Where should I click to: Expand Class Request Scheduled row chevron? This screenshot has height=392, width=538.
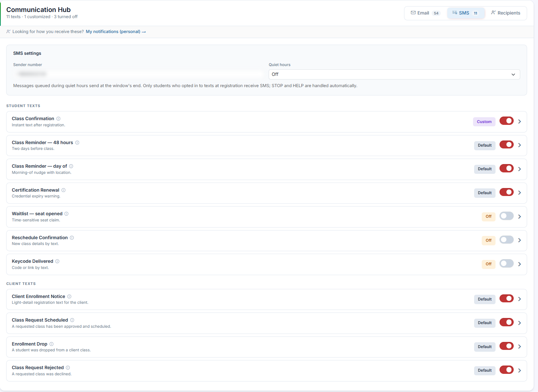pos(519,323)
